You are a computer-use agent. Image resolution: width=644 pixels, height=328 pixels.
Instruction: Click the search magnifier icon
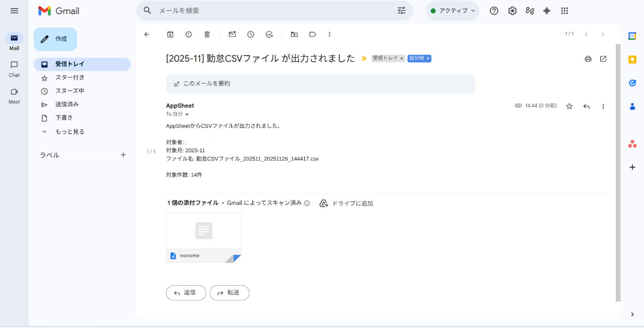(x=147, y=10)
